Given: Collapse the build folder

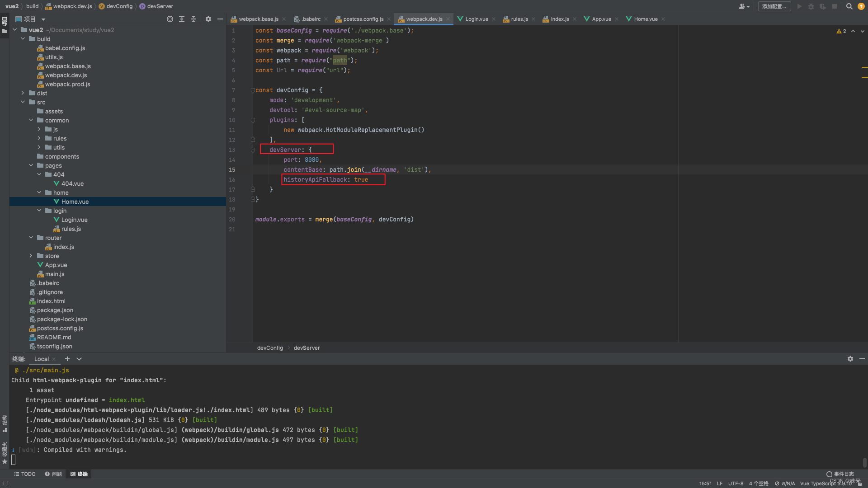Looking at the screenshot, I should click(x=23, y=39).
